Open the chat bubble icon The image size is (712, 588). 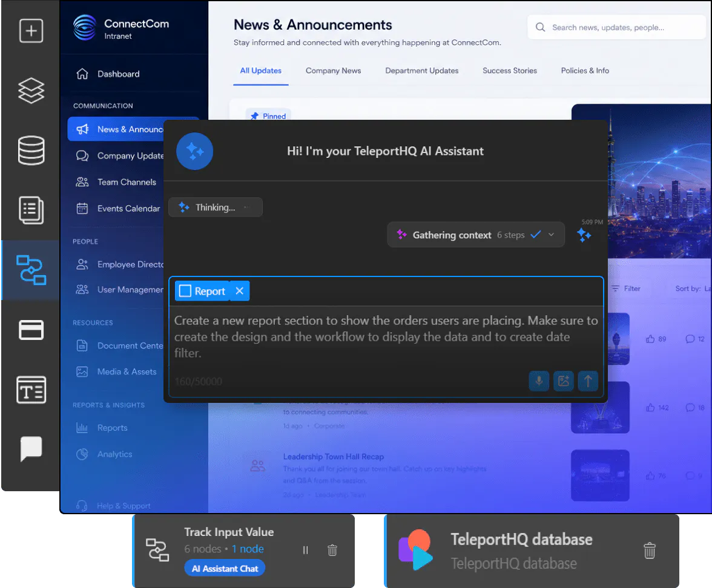[31, 449]
